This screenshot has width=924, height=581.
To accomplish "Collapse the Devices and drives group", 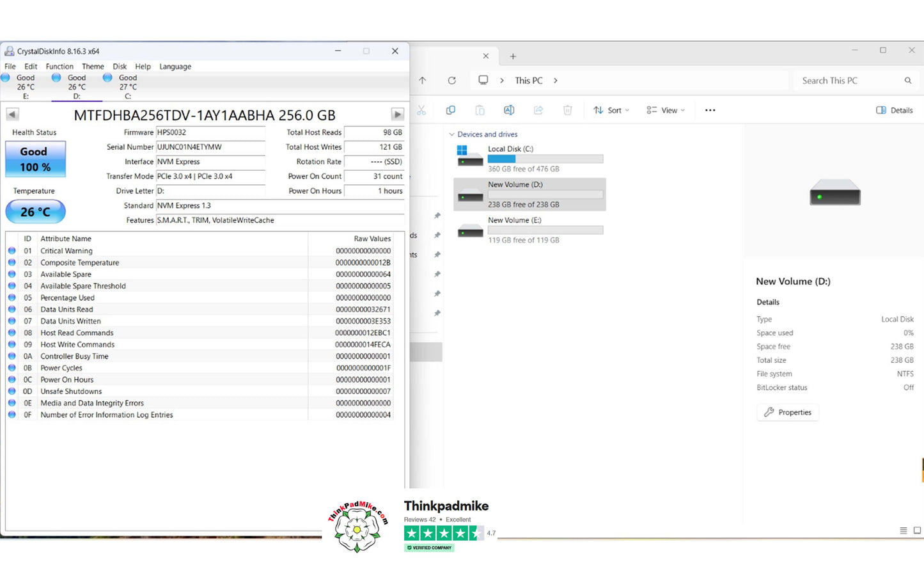I will point(451,134).
